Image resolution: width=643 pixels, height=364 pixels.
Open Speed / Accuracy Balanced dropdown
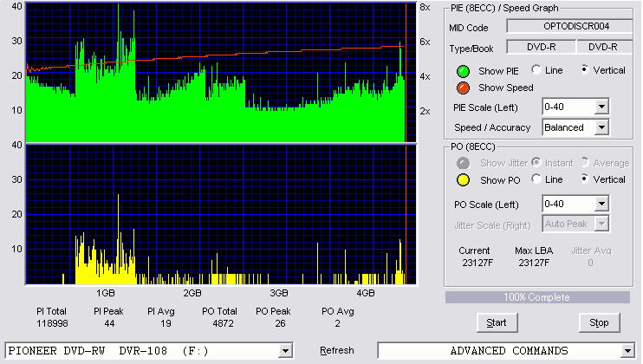601,127
